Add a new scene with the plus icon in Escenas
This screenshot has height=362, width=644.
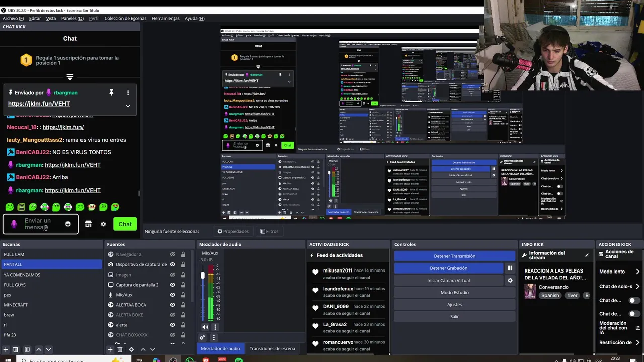6,349
